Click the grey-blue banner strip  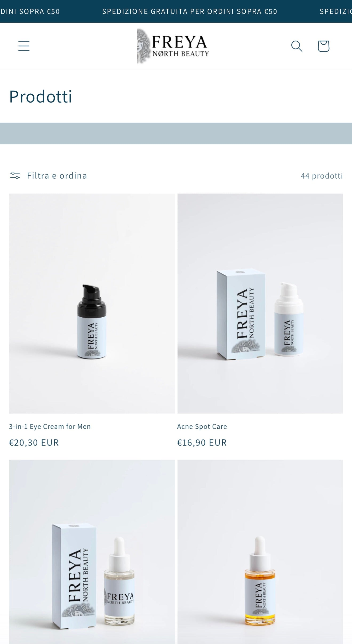176,133
